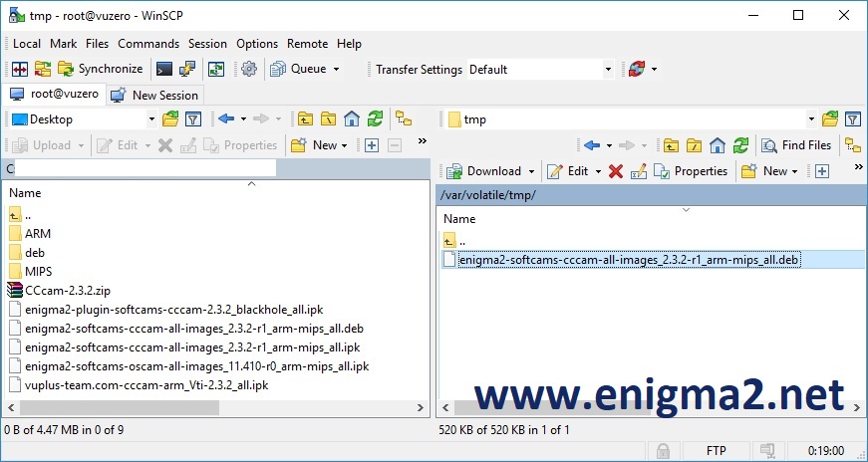Click local directory tree icon
This screenshot has width=868, height=462.
tap(404, 118)
